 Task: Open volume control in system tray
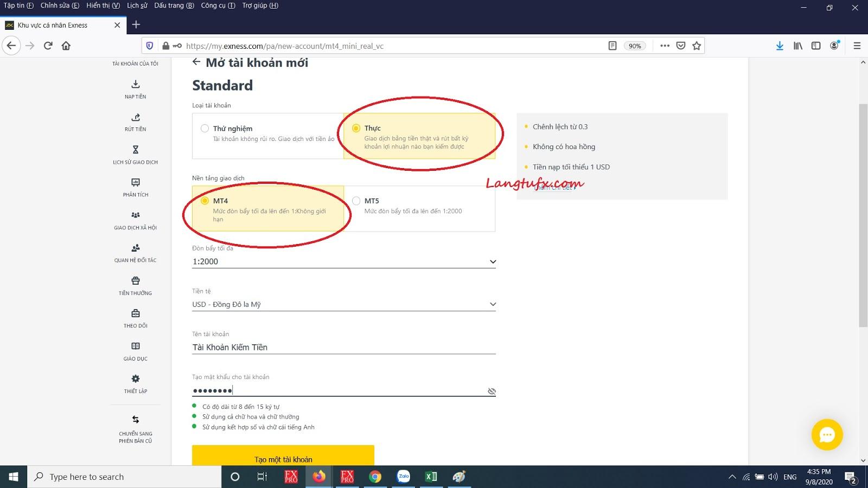(x=773, y=477)
